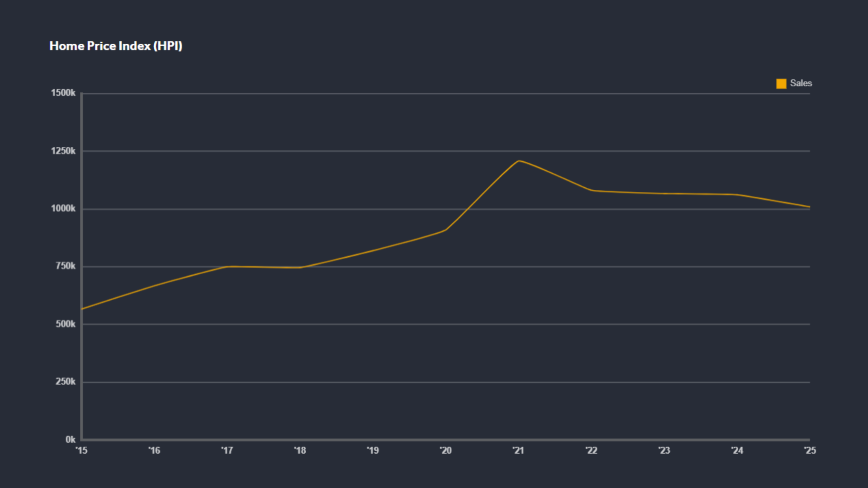Click the line's endpoint at '25
Image resolution: width=868 pixels, height=488 pixels.
(x=809, y=207)
